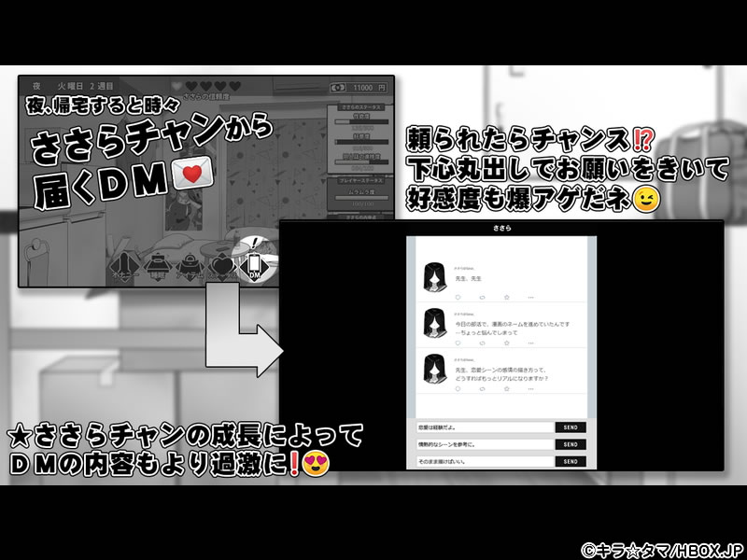Image resolution: width=747 pixels, height=560 pixels.
Task: Click repost icon under 先生、先生 message
Action: click(x=482, y=297)
